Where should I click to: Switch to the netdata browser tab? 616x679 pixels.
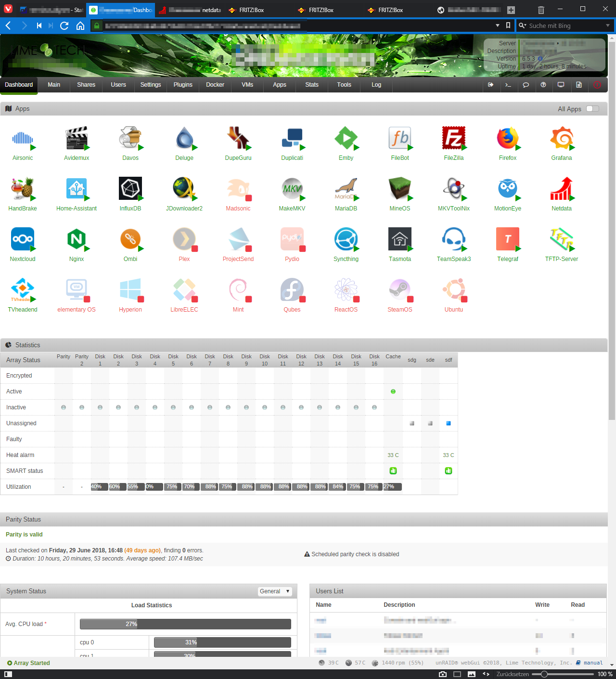190,10
